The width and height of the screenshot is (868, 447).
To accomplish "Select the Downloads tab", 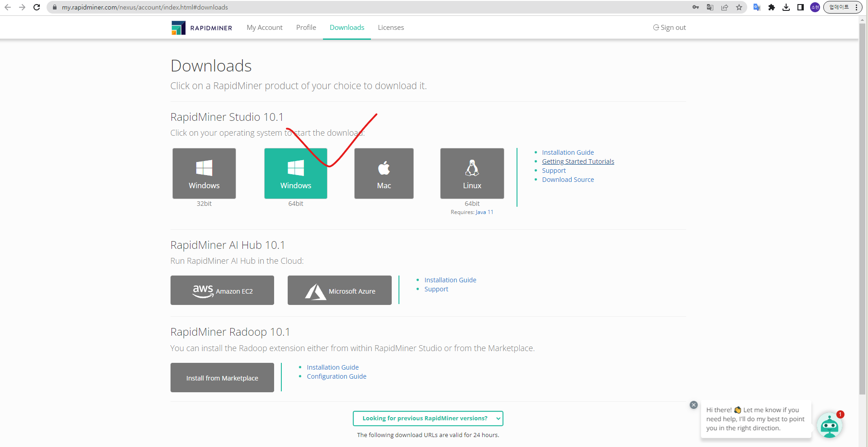I will tap(347, 28).
